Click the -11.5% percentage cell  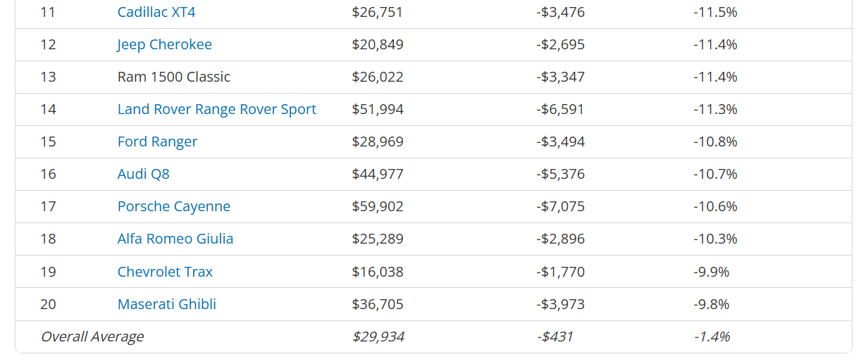pos(715,12)
